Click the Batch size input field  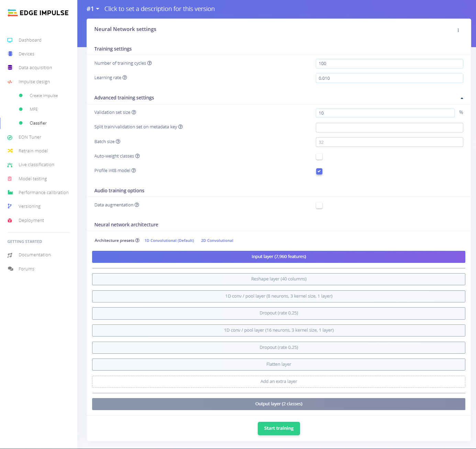389,142
